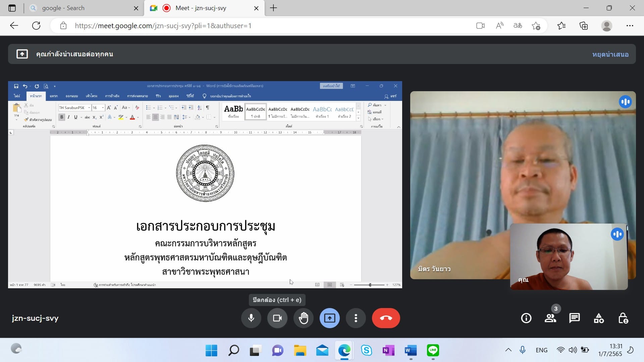Switch to the รีวิว (Review) ribbon tab
644x362 pixels.
(158, 96)
